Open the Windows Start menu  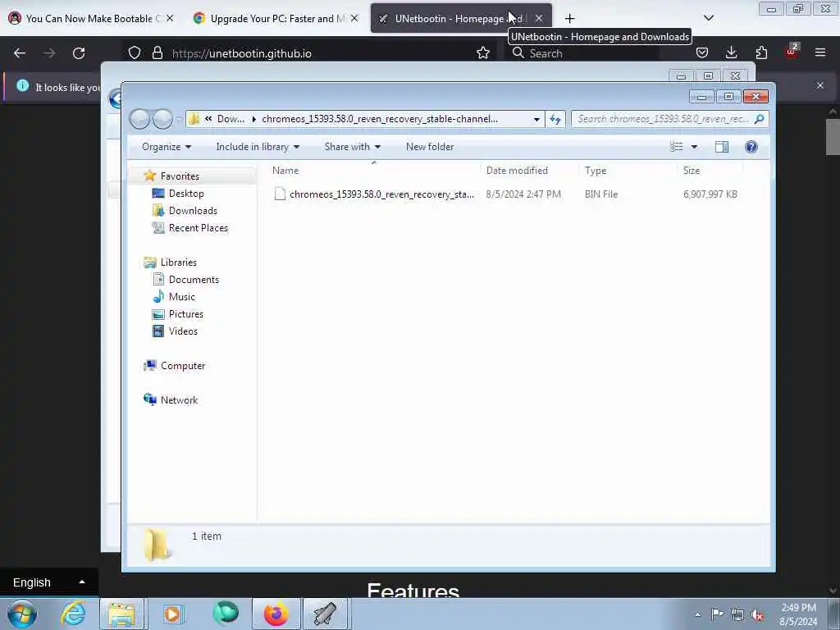[22, 614]
